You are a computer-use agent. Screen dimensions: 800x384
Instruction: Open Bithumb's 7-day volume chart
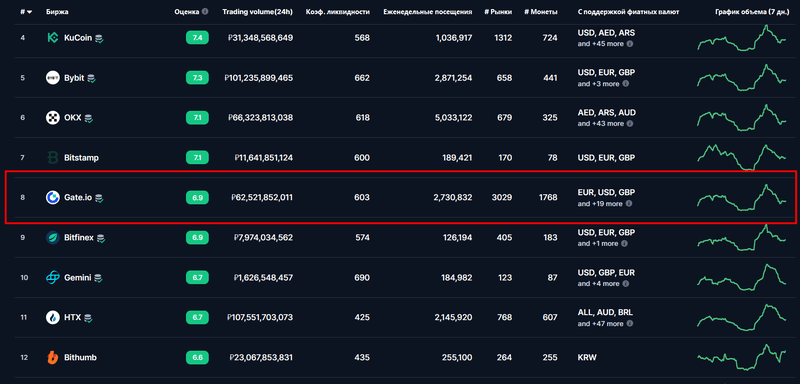[x=742, y=357]
